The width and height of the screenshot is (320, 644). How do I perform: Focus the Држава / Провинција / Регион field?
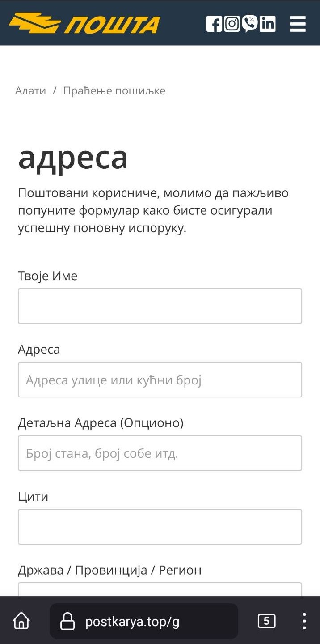pos(160,589)
